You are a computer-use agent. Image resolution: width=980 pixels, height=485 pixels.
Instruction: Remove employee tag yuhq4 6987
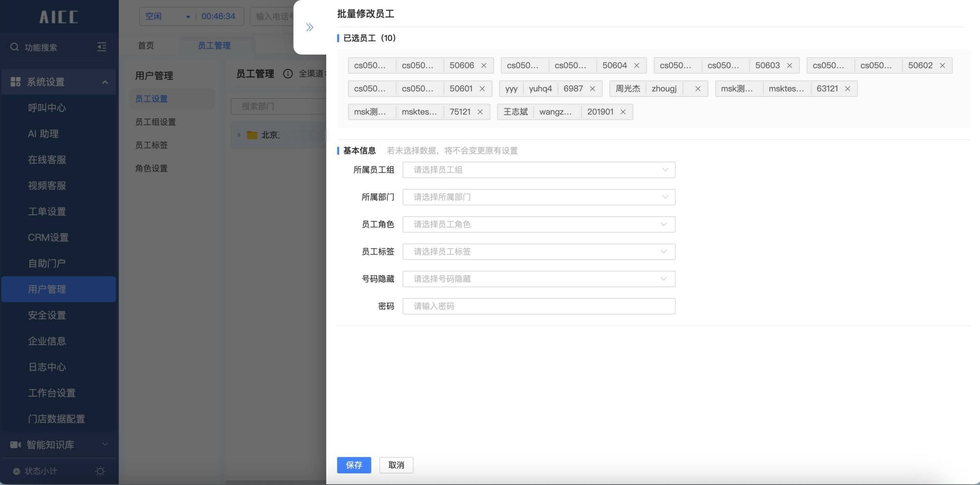point(593,89)
